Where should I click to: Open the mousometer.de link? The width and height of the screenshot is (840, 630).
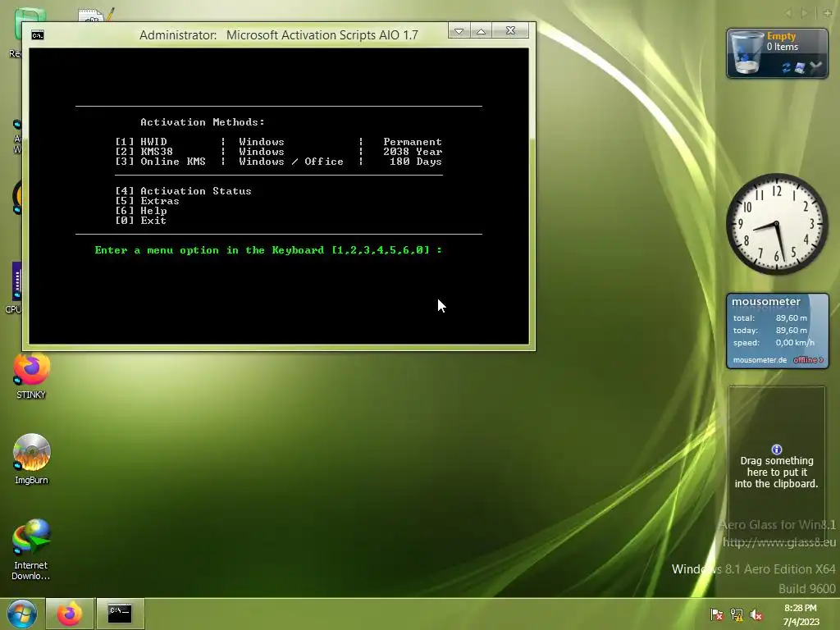(760, 360)
